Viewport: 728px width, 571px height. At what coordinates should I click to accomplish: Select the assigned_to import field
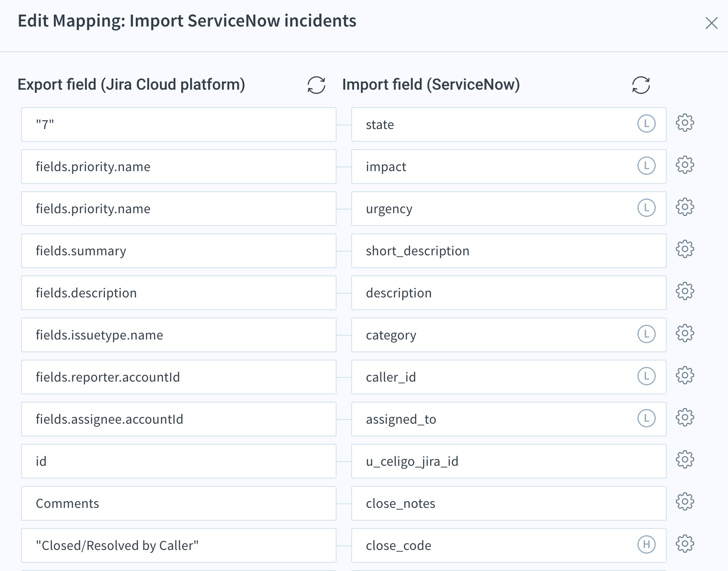click(509, 419)
